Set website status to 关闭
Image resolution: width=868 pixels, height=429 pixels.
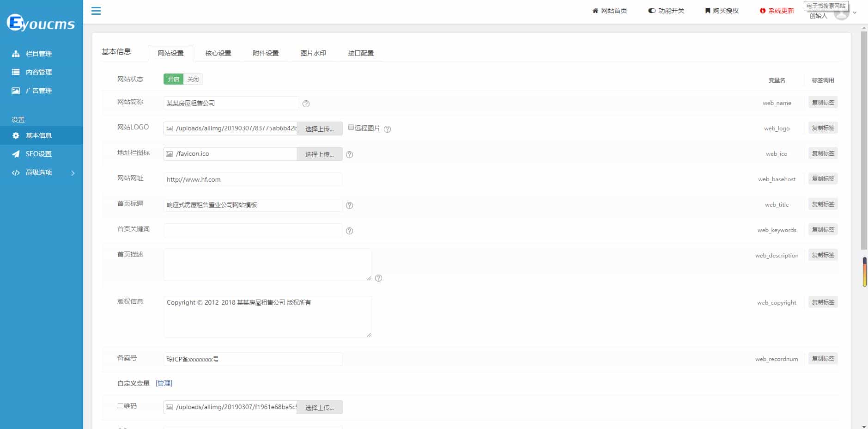pyautogui.click(x=193, y=79)
